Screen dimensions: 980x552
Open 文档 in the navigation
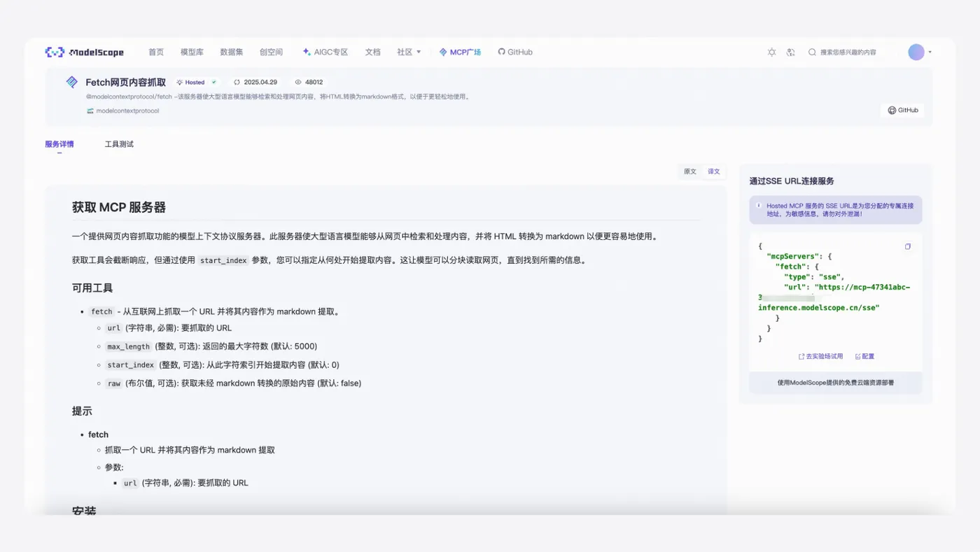[372, 52]
